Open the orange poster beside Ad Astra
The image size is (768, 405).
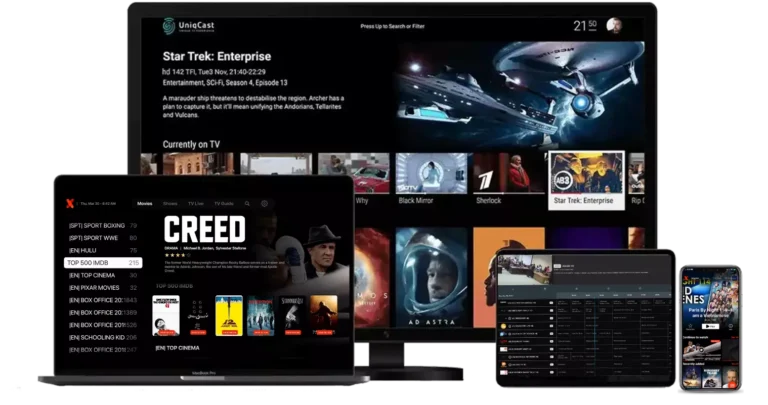point(508,277)
